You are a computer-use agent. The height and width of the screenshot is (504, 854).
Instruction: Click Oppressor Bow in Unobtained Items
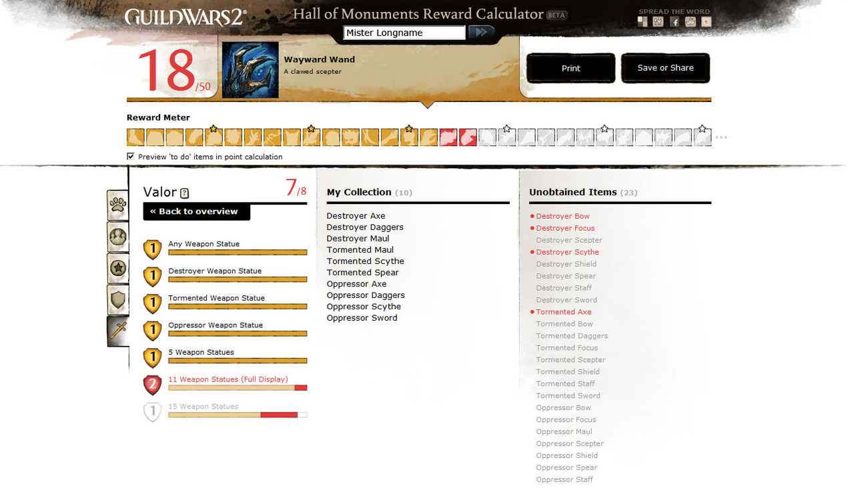point(564,408)
